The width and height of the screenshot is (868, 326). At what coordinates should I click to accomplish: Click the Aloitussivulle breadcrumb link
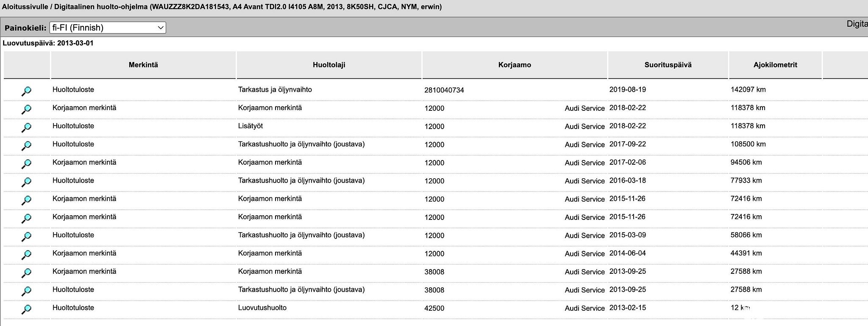pos(25,7)
